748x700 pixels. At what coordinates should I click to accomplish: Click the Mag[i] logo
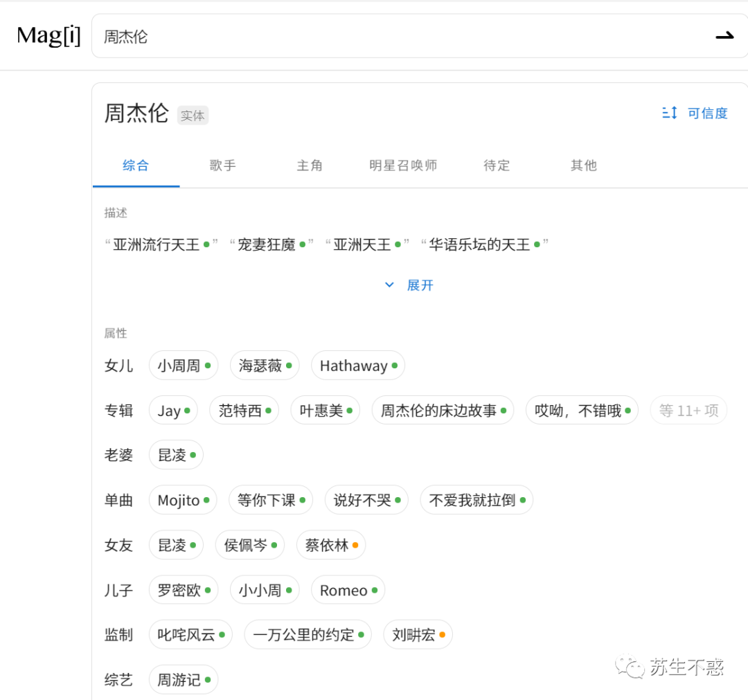(48, 36)
